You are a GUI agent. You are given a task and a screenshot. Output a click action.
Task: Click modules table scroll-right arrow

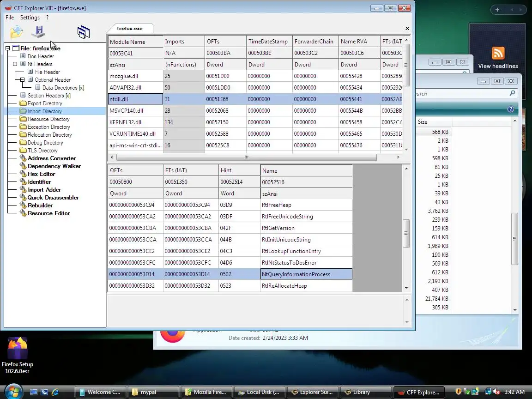(399, 157)
